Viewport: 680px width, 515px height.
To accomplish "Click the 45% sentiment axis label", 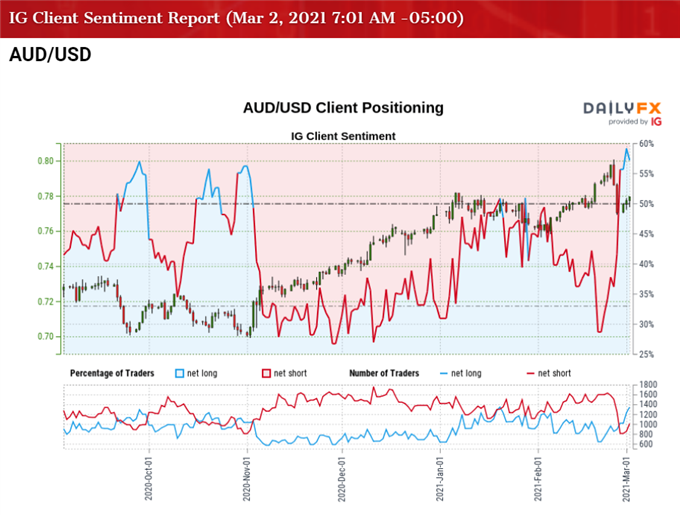I will click(646, 234).
